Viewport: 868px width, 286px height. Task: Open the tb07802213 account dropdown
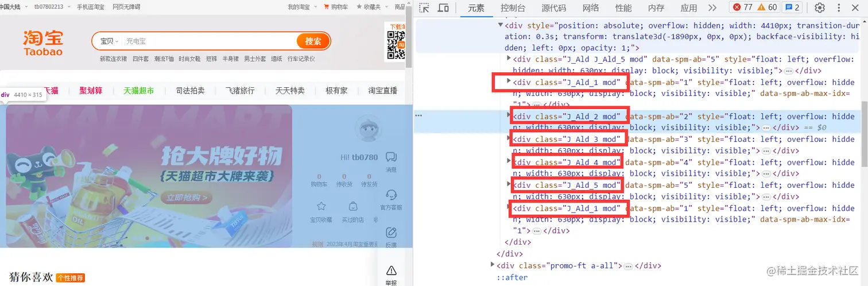[52, 7]
